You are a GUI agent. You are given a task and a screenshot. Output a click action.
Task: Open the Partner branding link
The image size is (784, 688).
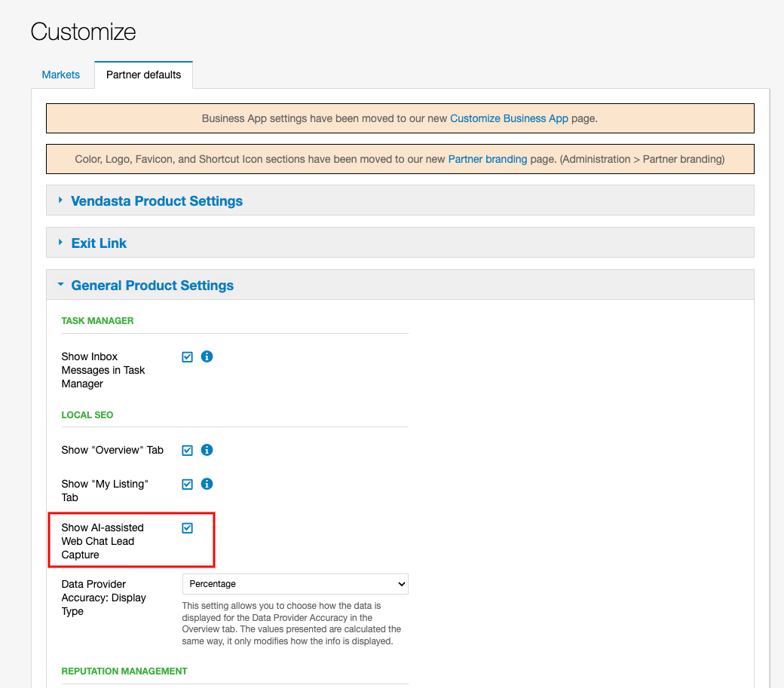click(488, 159)
